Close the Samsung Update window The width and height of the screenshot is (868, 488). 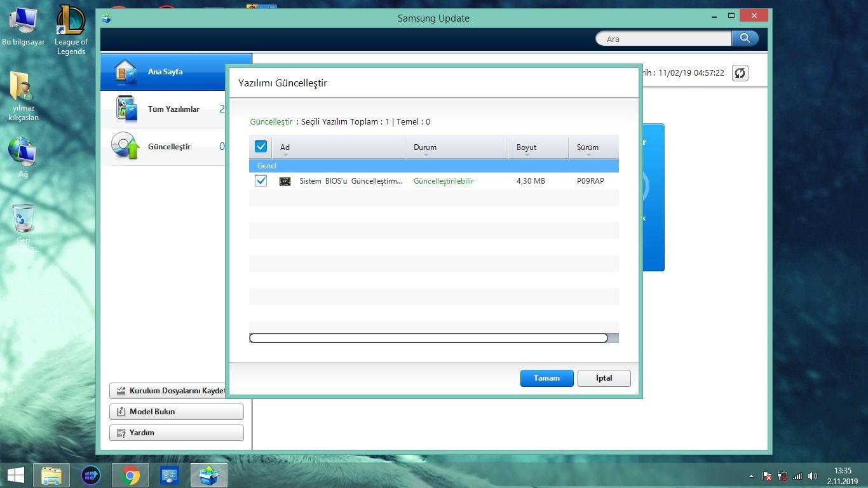pos(754,16)
